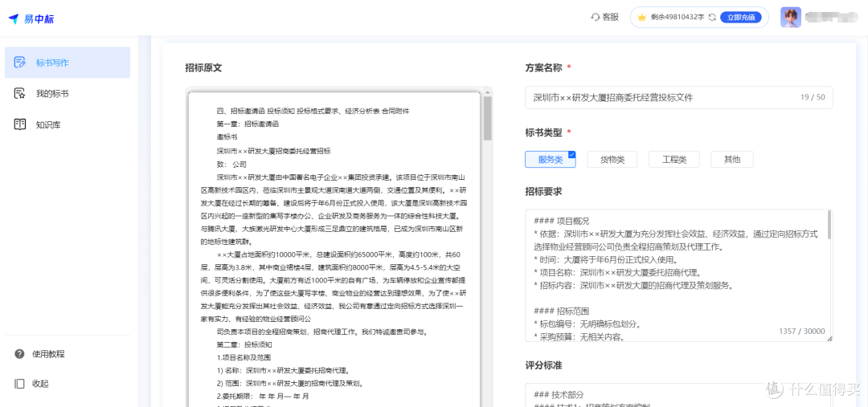The width and height of the screenshot is (868, 407).
Task: Select 货物类 bid type
Action: (612, 159)
